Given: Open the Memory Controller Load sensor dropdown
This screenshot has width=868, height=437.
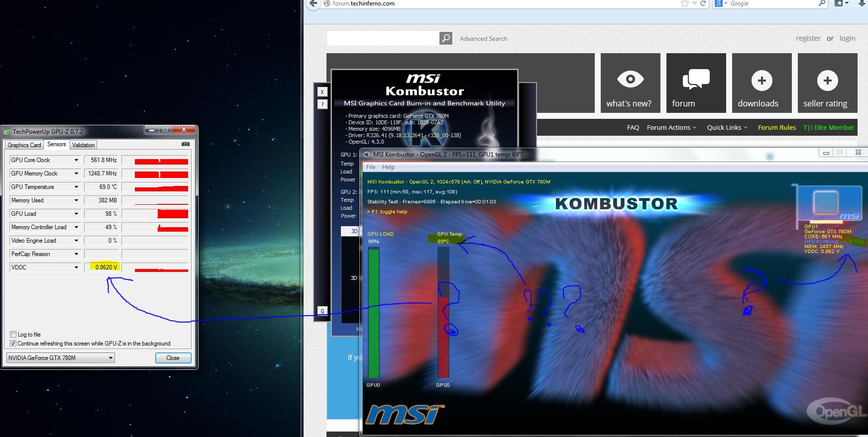Looking at the screenshot, I should pos(76,227).
